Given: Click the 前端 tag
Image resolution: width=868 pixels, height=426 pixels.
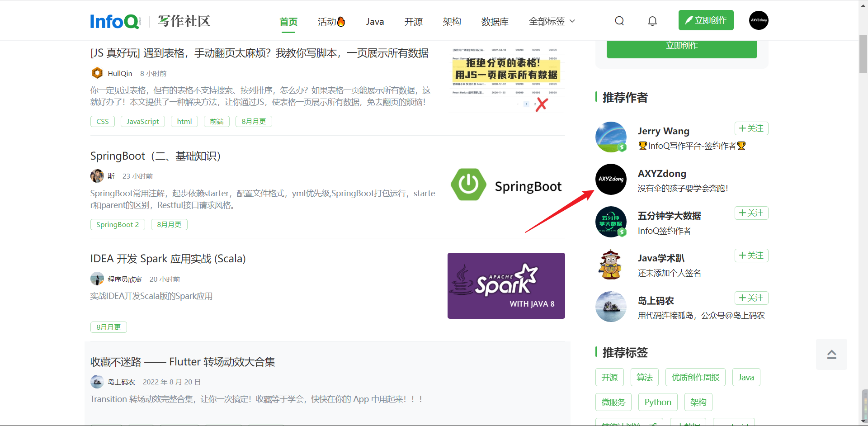Looking at the screenshot, I should [217, 121].
